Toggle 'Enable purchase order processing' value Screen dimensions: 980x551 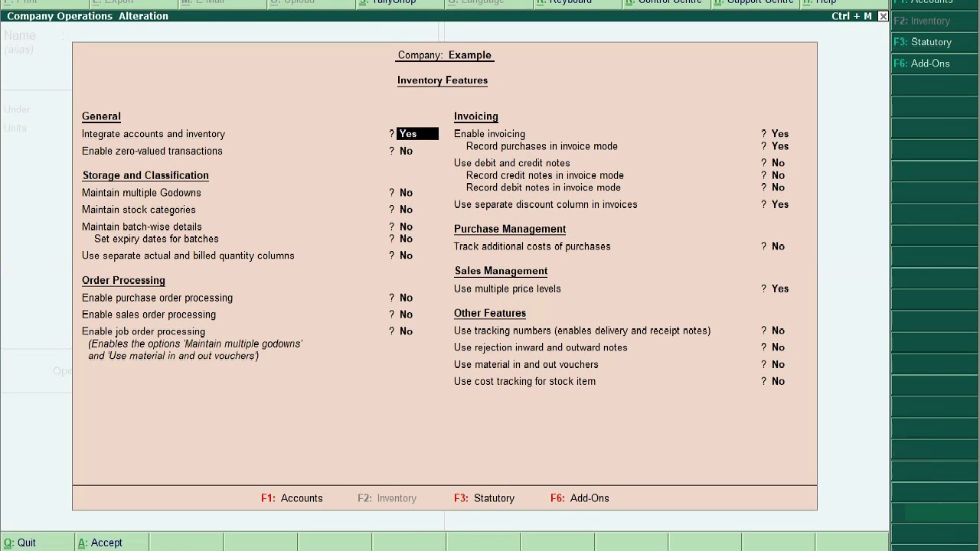406,298
